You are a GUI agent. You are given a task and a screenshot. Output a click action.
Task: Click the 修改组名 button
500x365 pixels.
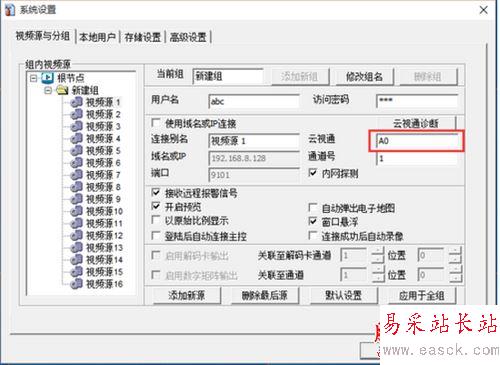(x=364, y=77)
